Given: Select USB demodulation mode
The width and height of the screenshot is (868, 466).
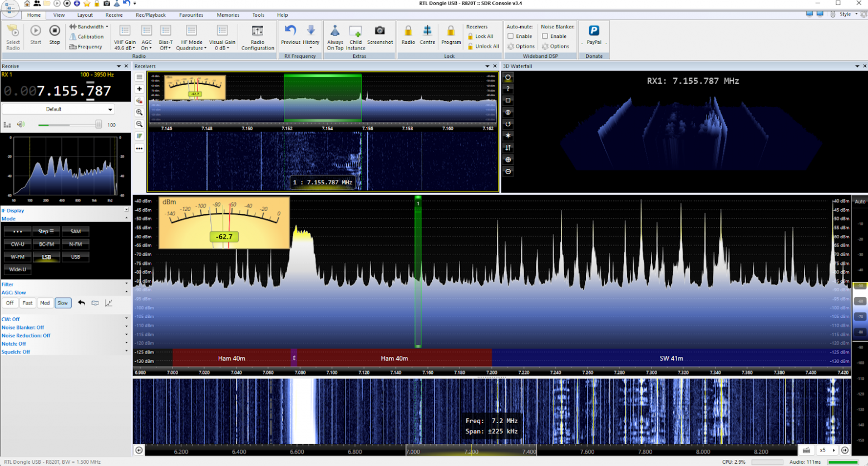Looking at the screenshot, I should [x=75, y=257].
